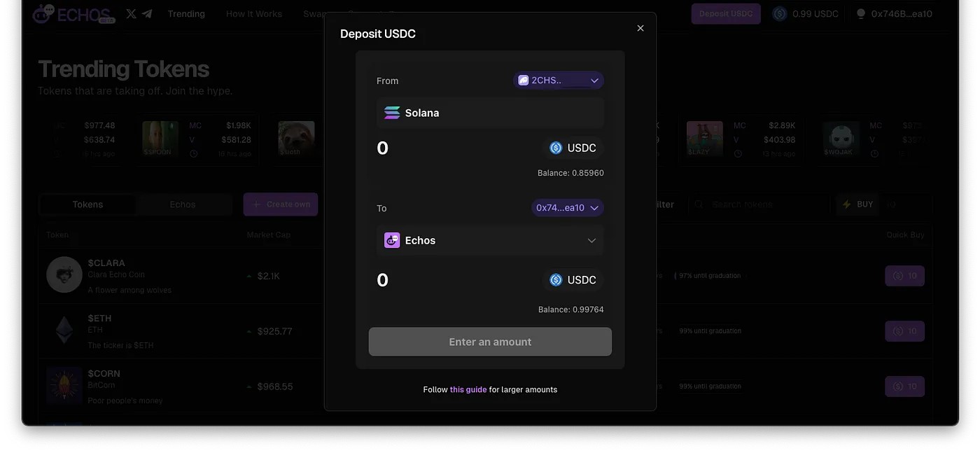Click Quick Buy 10 for $CLARA
Viewport: 980px width, 453px height.
[904, 276]
